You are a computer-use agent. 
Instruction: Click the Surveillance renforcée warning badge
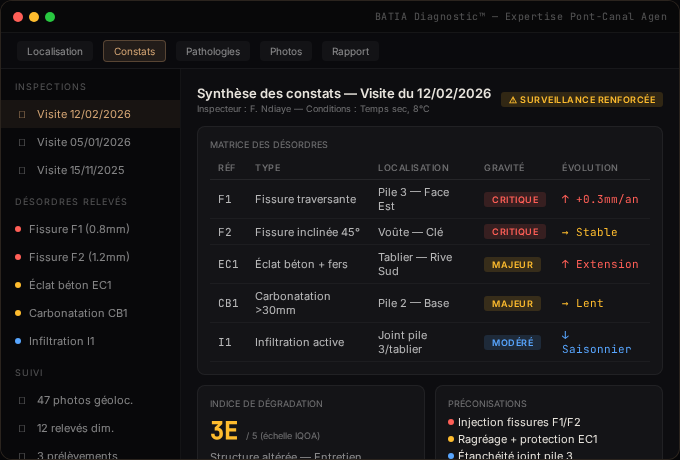pos(582,100)
